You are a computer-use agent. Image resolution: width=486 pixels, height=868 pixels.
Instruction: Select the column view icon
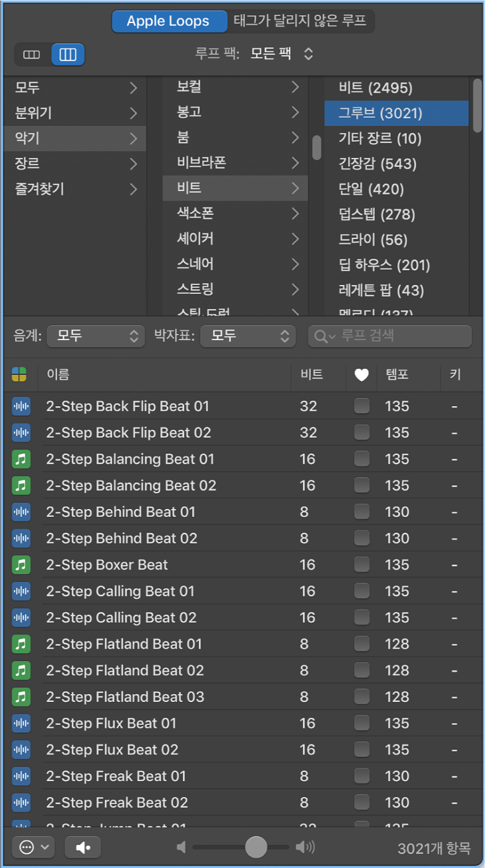[x=68, y=55]
